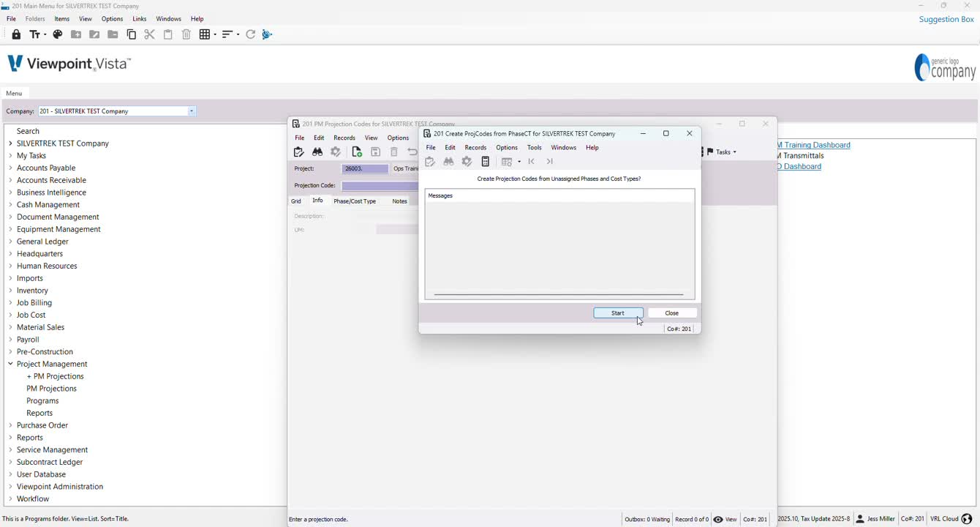Go to the first record in Create ProjCodes dialog

coord(532,162)
